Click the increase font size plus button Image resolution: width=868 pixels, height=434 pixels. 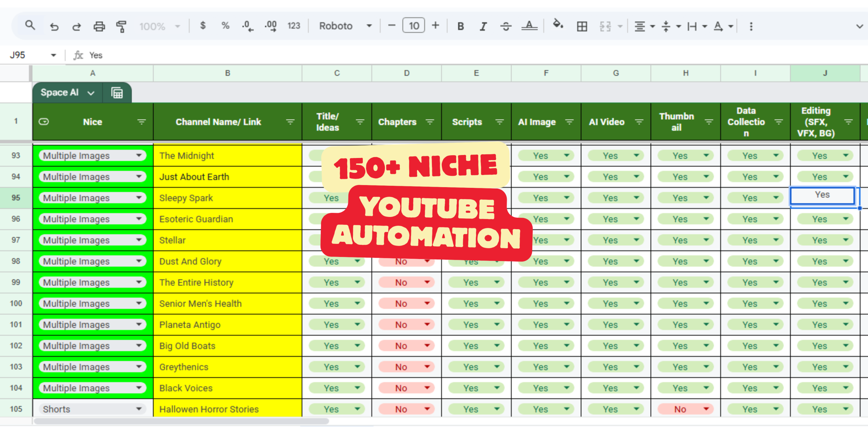coord(435,25)
